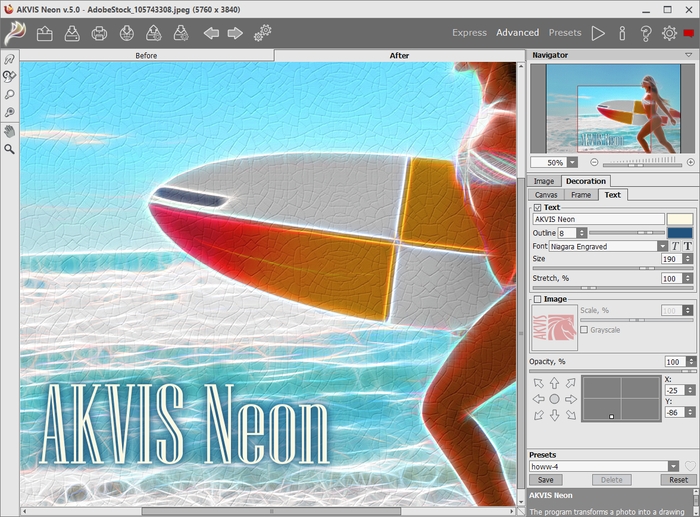The height and width of the screenshot is (517, 700).
Task: Click the navigator preview thumbnail
Action: tap(614, 108)
